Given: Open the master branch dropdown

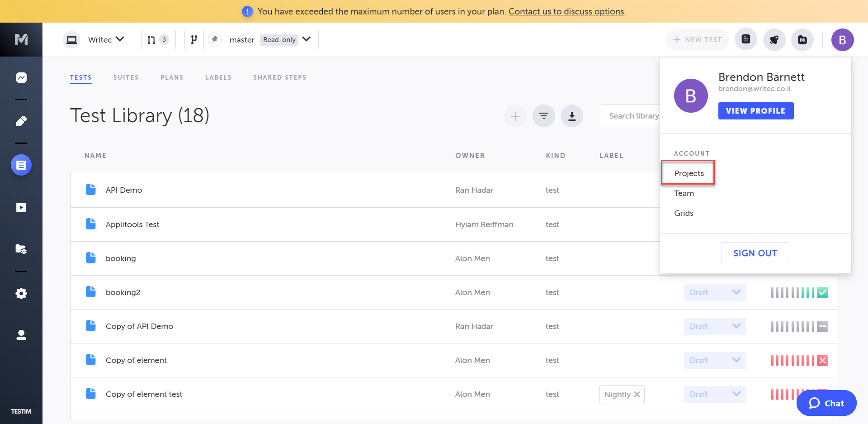Looking at the screenshot, I should tap(307, 39).
